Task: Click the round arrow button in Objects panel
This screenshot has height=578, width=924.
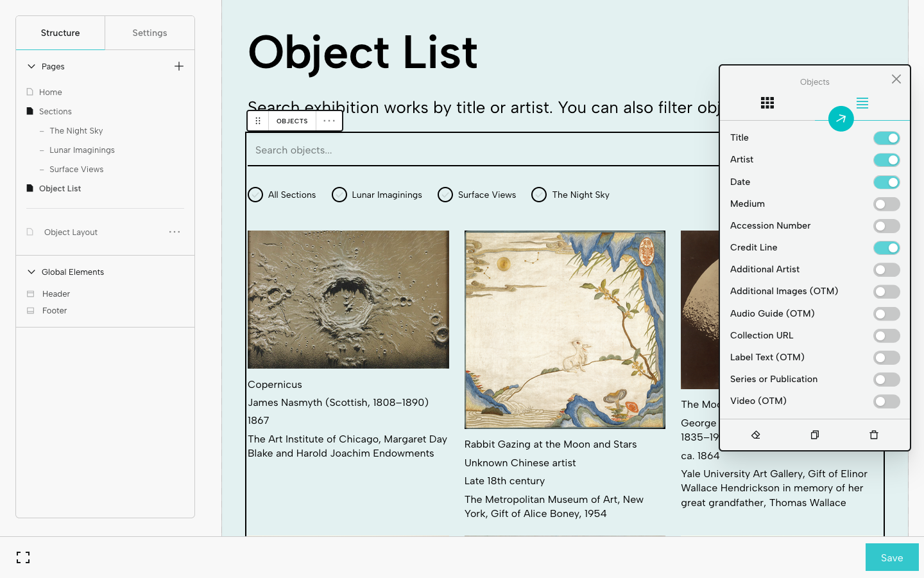Action: [x=841, y=119]
